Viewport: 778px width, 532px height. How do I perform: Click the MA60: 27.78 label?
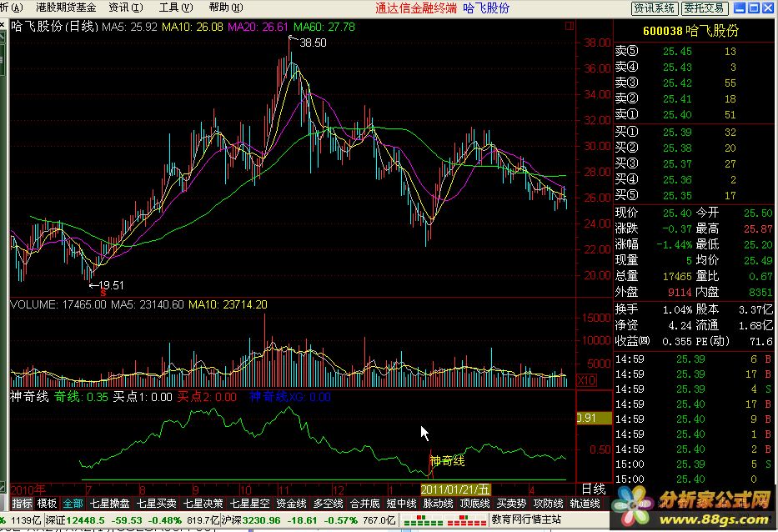324,27
